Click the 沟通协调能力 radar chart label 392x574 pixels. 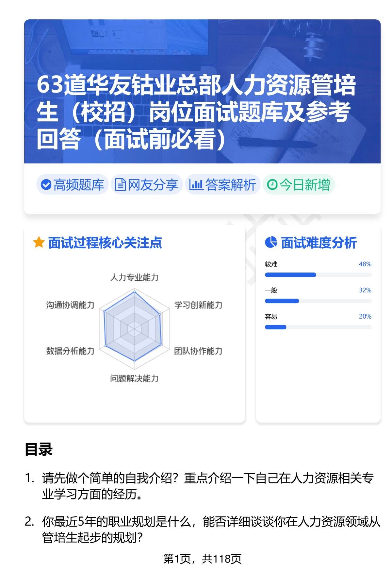[x=70, y=305]
